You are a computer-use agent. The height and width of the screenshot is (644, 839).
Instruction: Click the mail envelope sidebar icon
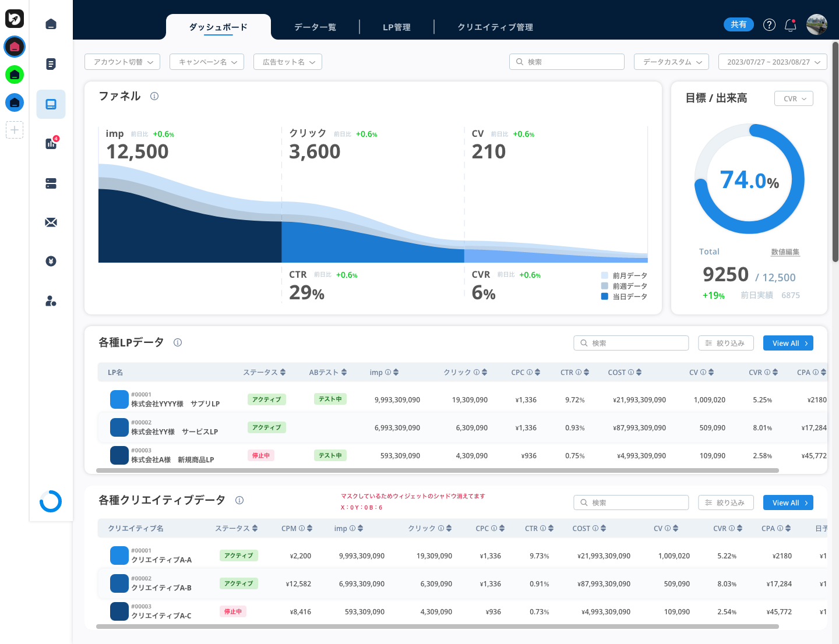51,222
